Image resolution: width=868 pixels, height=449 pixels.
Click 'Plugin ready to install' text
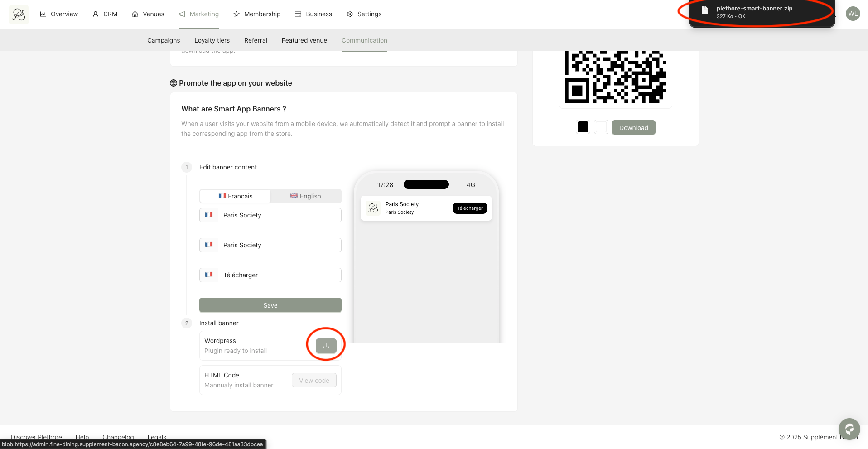click(236, 351)
